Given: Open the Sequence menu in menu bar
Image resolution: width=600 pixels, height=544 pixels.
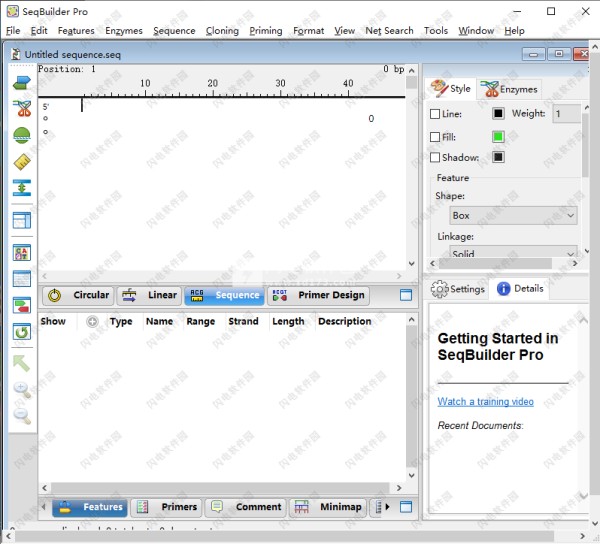Looking at the screenshot, I should click(x=174, y=31).
